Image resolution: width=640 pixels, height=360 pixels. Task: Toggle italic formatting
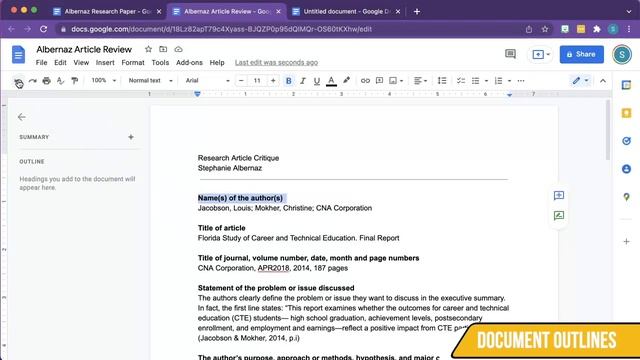pyautogui.click(x=302, y=81)
